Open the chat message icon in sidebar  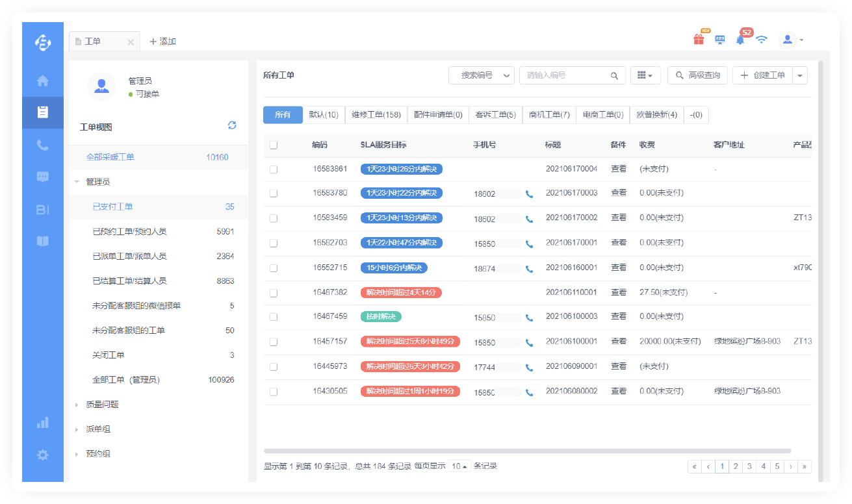pos(43,177)
